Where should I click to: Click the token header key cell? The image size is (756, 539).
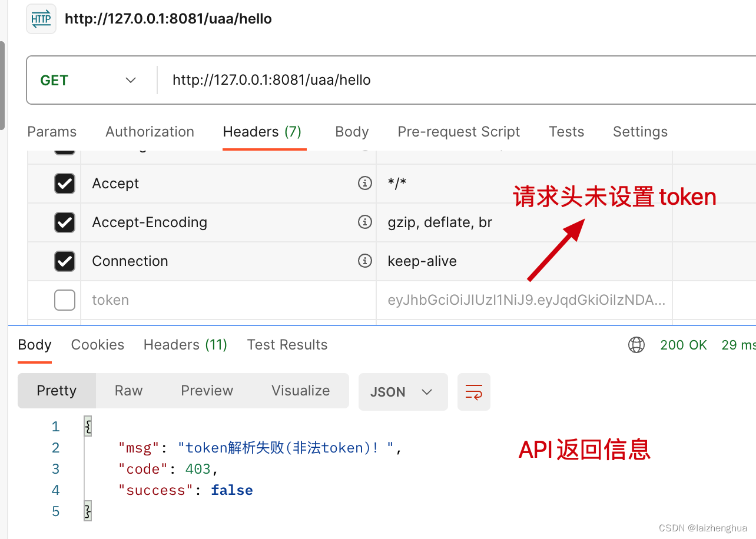point(228,300)
